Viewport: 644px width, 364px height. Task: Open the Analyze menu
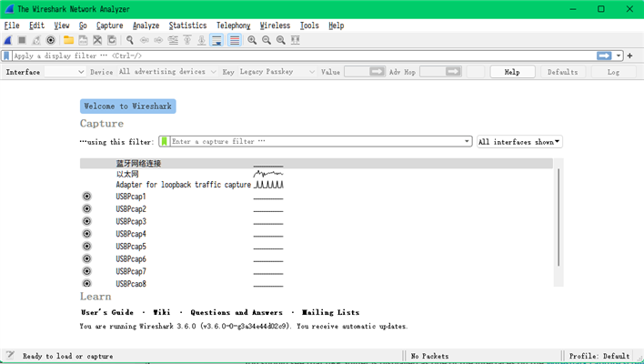[x=146, y=25]
